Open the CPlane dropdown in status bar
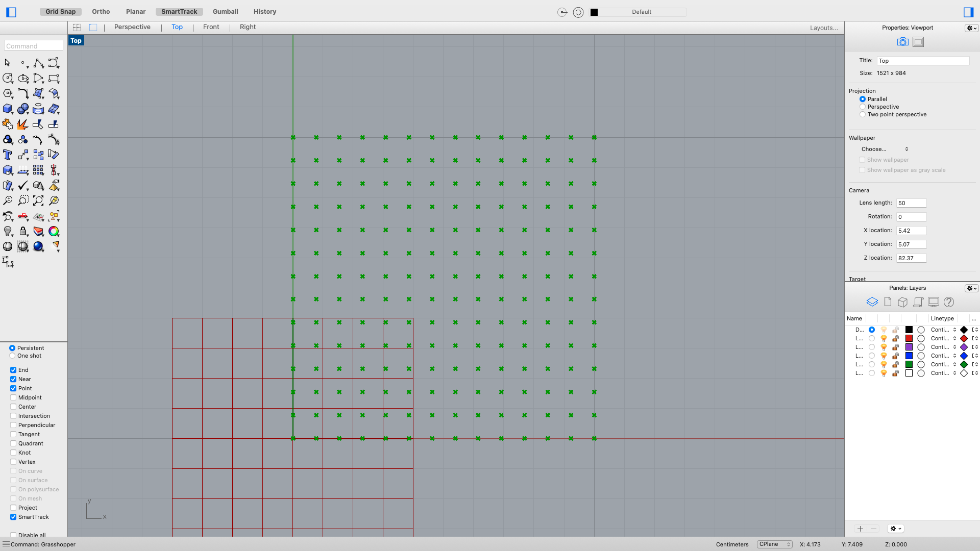 774,544
